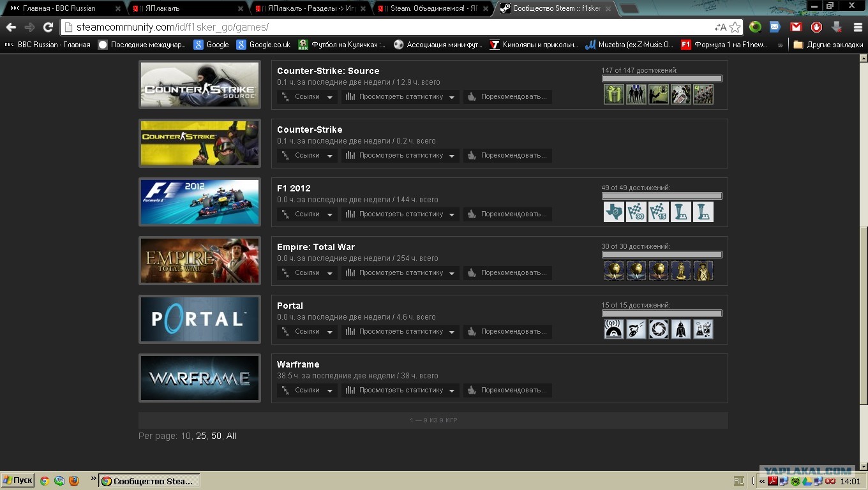868x490 pixels.
Task: Expand the Ссылки dropdown for Portal
Action: 307,332
